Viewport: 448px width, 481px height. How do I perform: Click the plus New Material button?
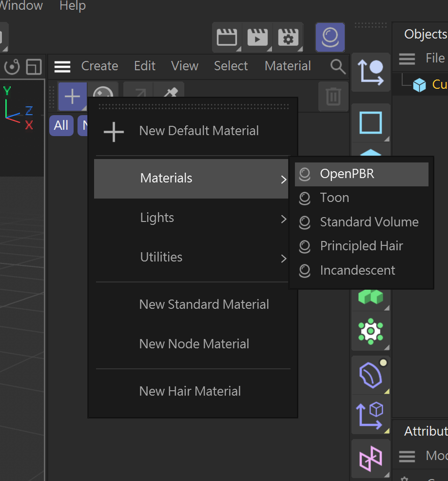72,96
